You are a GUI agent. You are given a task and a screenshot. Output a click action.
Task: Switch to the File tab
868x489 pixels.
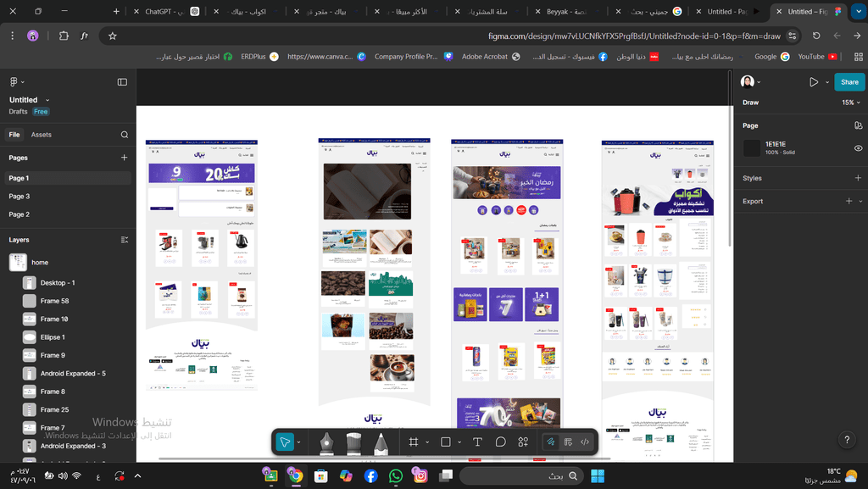14,135
